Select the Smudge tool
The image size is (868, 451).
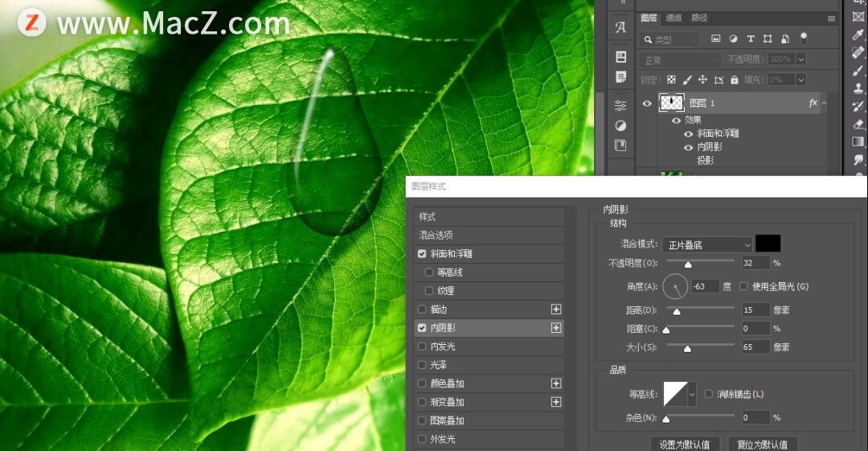tap(858, 159)
